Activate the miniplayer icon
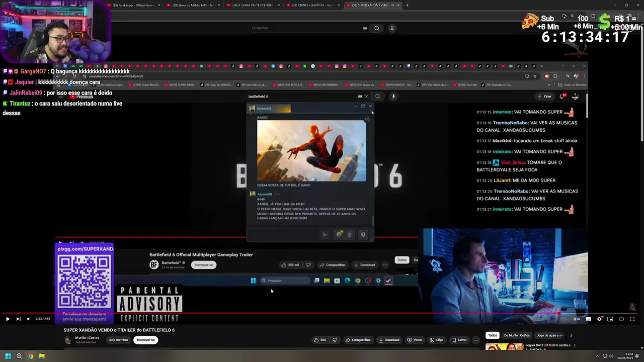Screen dimensions: 644x362 [610, 319]
